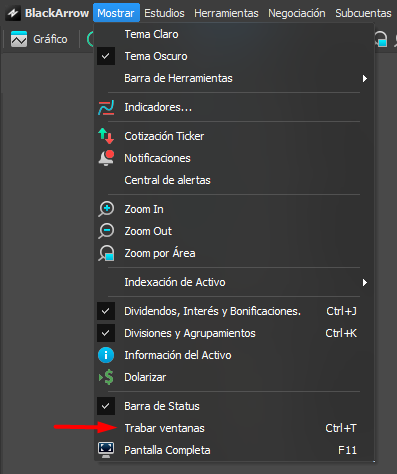This screenshot has height=474, width=397.
Task: Click the Ctrl+T shortcut text
Action: pyautogui.click(x=341, y=428)
